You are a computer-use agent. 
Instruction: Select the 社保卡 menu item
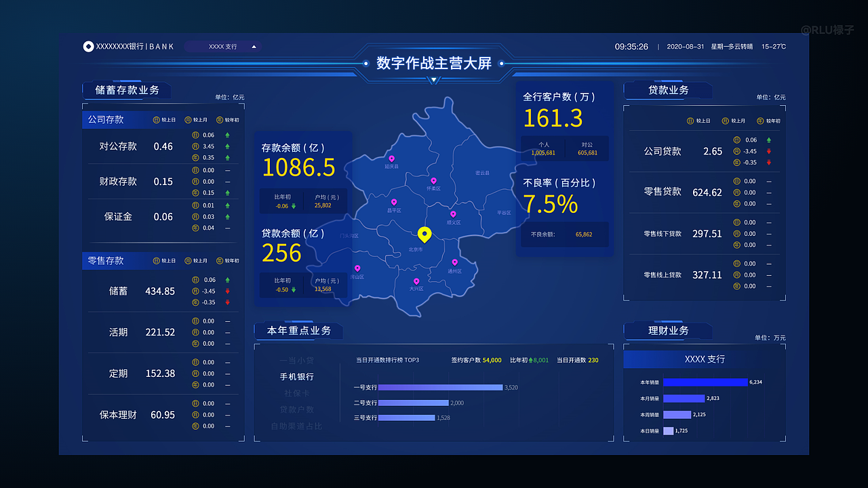(x=296, y=393)
